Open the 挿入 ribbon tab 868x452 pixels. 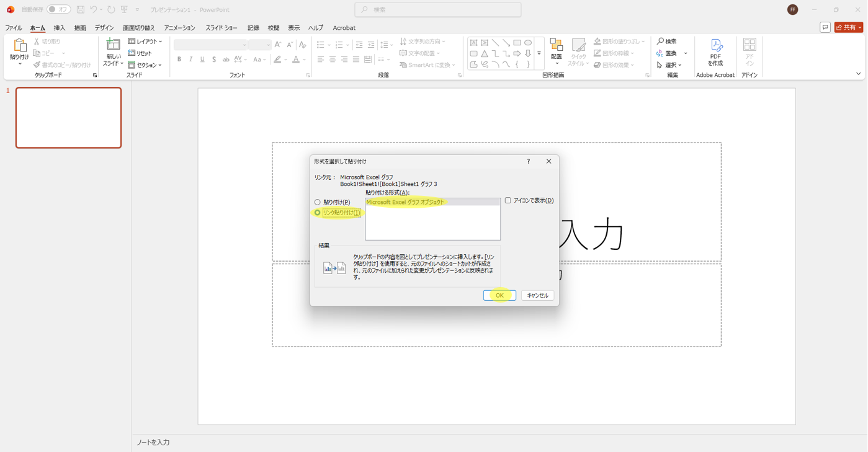(x=60, y=28)
